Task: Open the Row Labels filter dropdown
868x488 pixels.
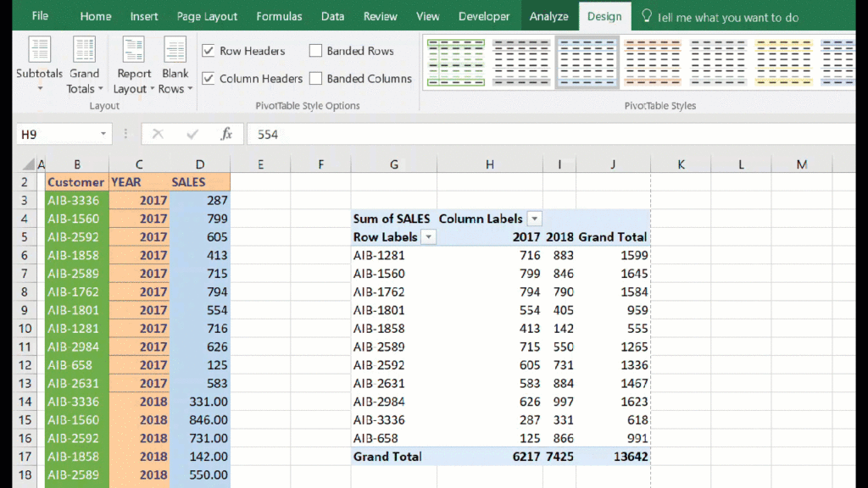Action: 429,237
